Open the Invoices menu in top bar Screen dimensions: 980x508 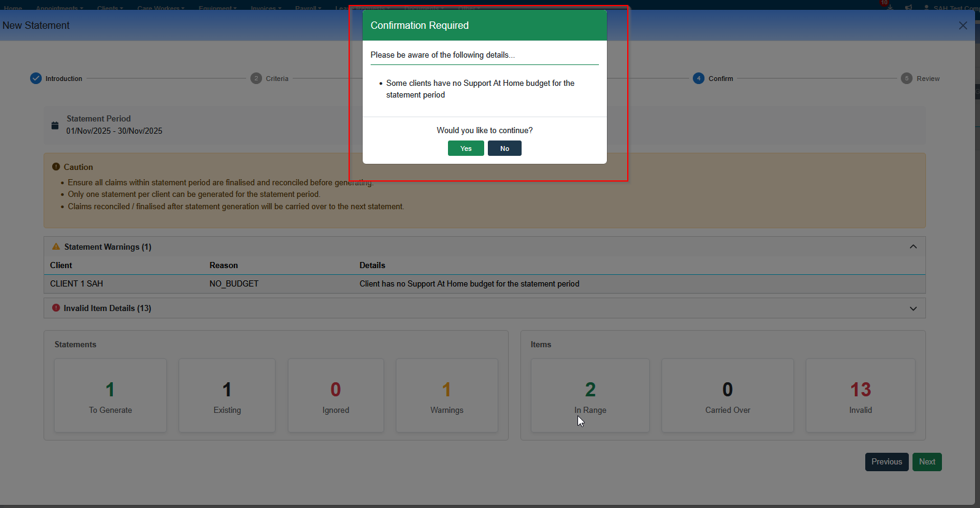[266, 8]
